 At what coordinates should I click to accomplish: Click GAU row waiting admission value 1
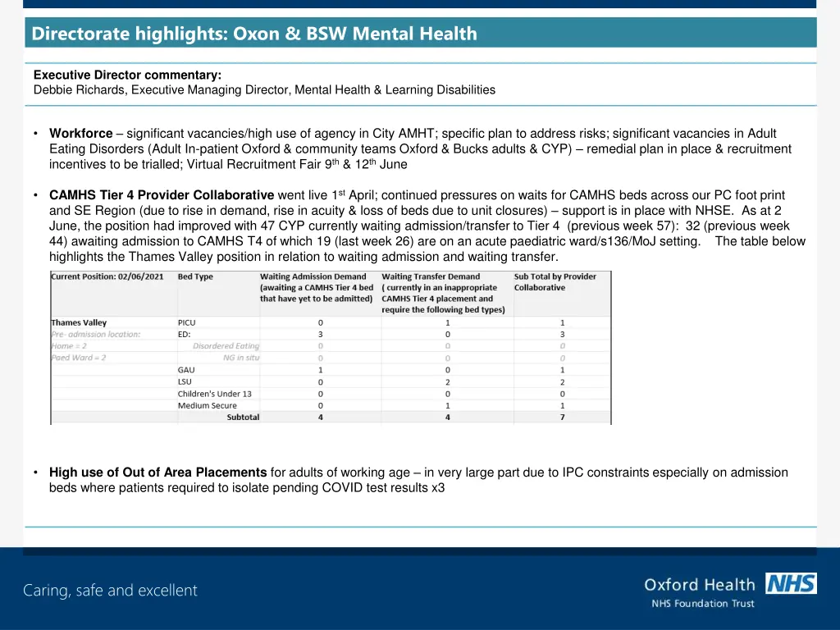pyautogui.click(x=321, y=370)
